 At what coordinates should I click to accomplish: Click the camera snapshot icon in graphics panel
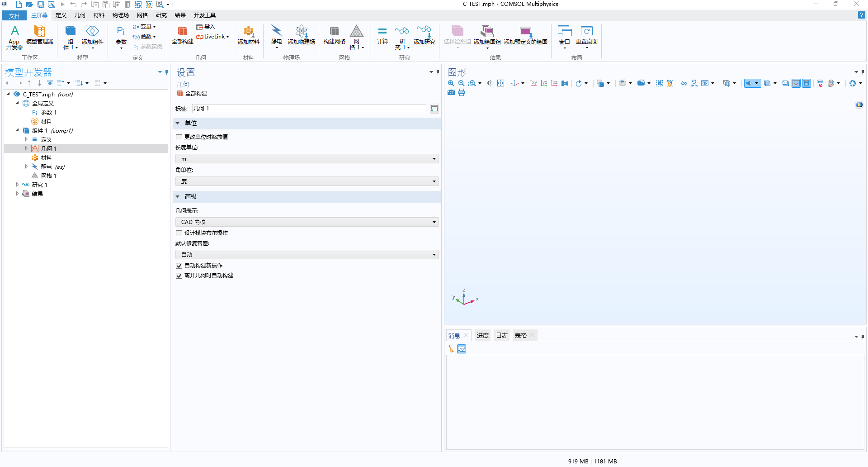click(x=451, y=93)
